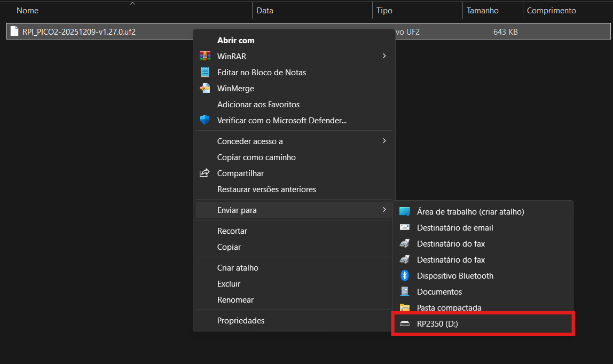The height and width of the screenshot is (364, 613).
Task: Click the desktop icon for Área de trabalho
Action: tap(405, 212)
